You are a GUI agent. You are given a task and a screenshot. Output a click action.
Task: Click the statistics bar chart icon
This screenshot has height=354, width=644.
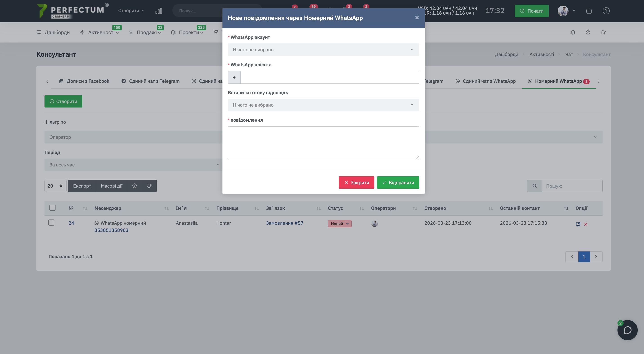158,11
